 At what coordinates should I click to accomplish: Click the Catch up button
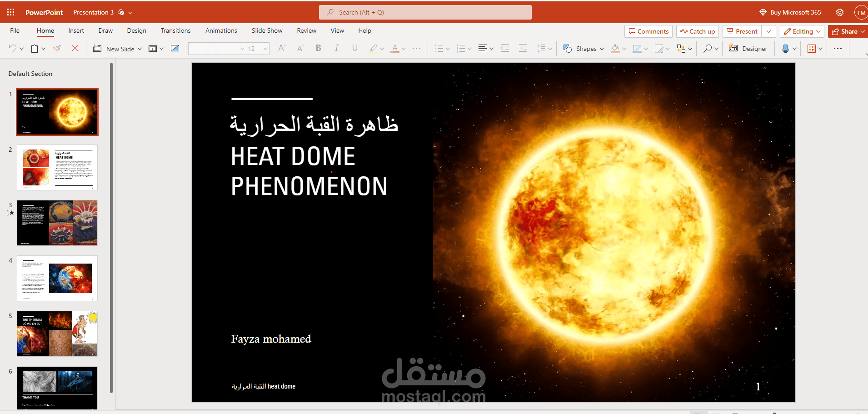698,31
